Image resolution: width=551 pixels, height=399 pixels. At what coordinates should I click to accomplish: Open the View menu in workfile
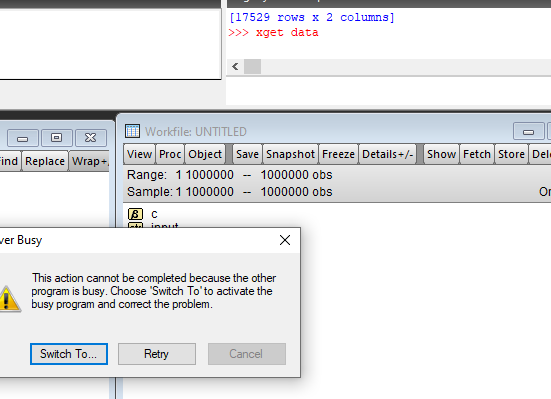pos(139,154)
